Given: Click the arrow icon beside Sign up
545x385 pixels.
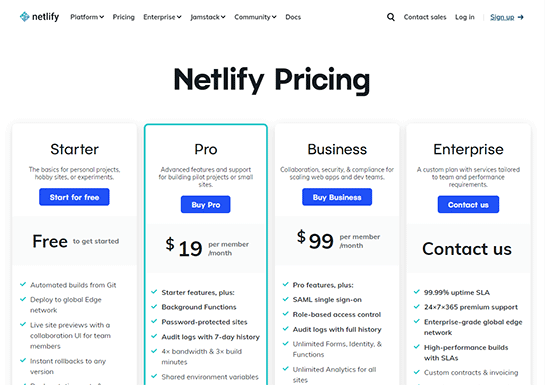Looking at the screenshot, I should click(x=520, y=17).
